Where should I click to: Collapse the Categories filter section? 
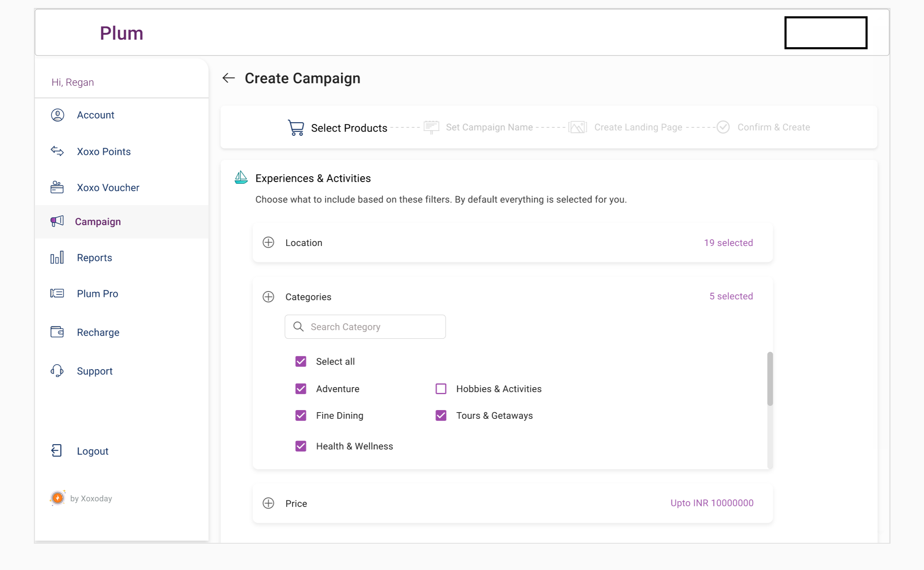coord(268,297)
